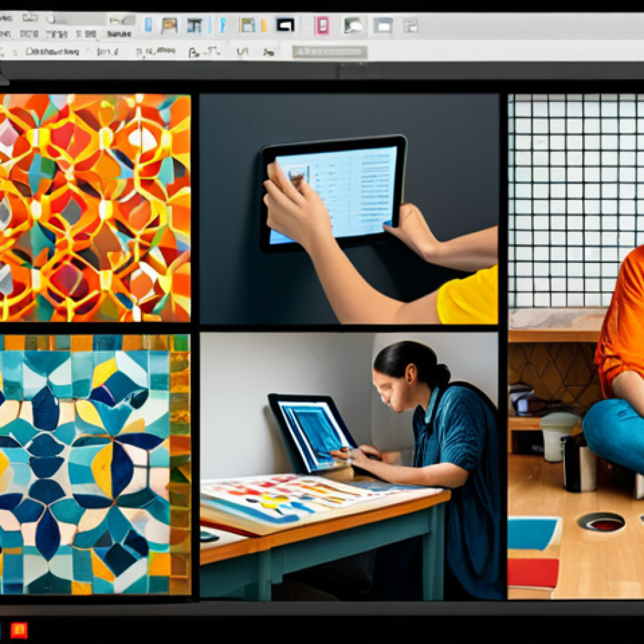Enable the small checkbox left of the filename field
The image size is (644, 644).
click(15, 52)
